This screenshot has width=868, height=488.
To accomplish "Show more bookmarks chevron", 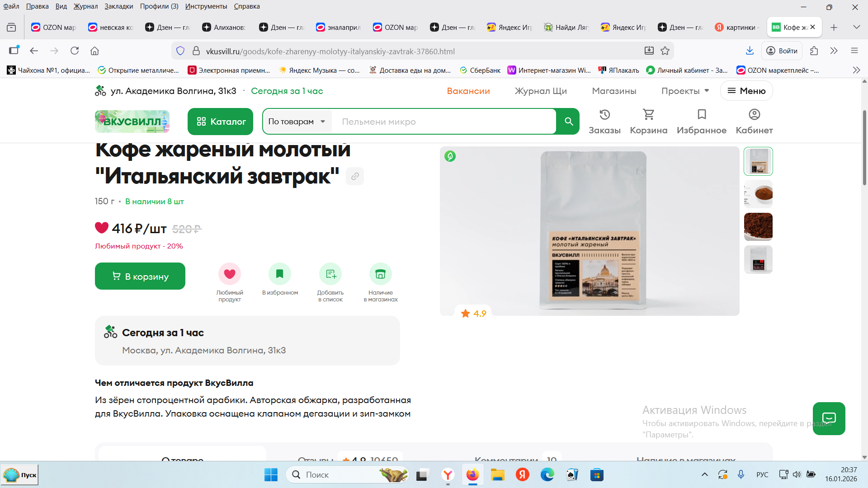I will pyautogui.click(x=856, y=70).
